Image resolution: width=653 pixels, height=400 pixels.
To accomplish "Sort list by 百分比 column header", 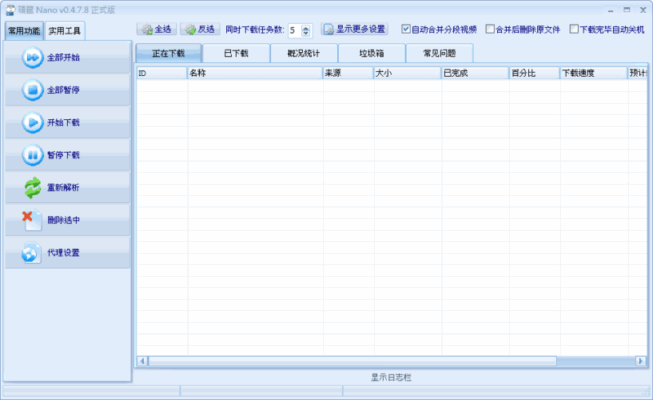I will (534, 73).
